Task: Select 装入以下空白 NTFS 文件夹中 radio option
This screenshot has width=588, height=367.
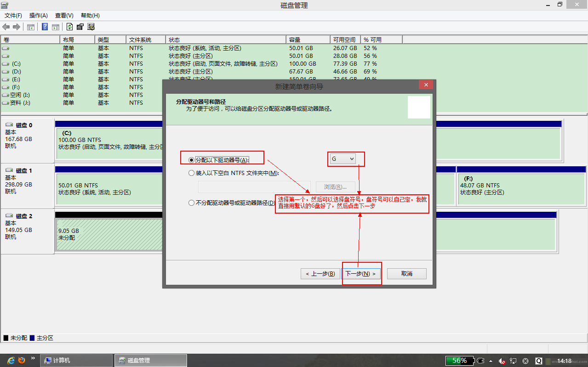Action: (x=192, y=173)
